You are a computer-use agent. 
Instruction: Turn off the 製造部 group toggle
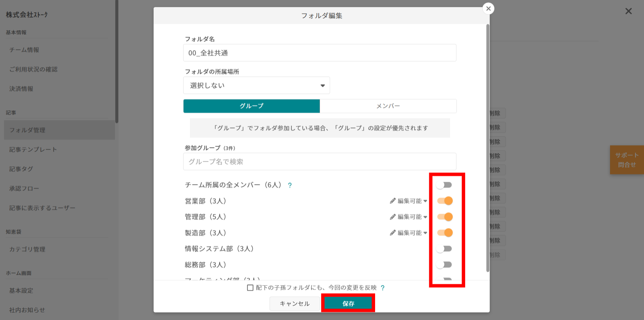tap(445, 233)
